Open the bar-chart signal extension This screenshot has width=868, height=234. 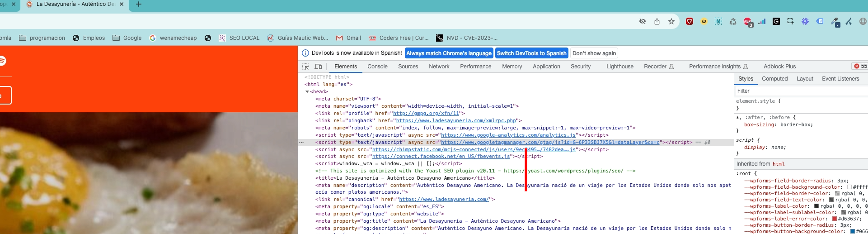762,21
